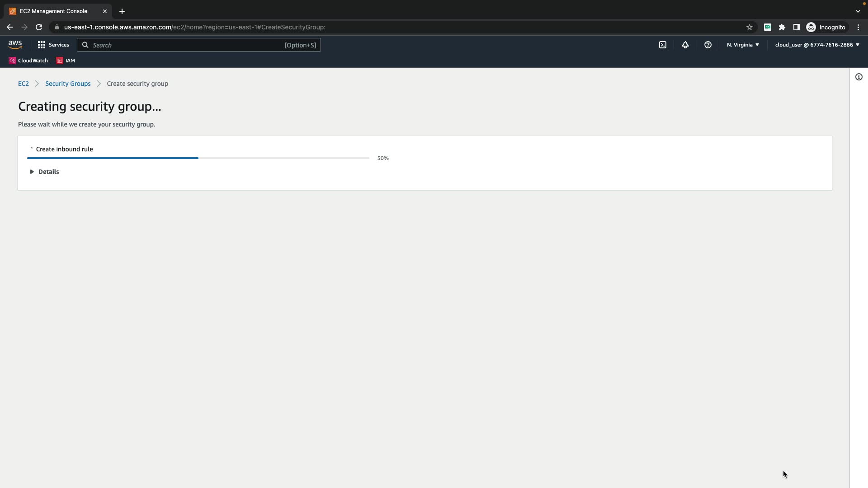Open the CloudWatch bookmark shortcut
This screenshot has height=488, width=868.
[28, 61]
